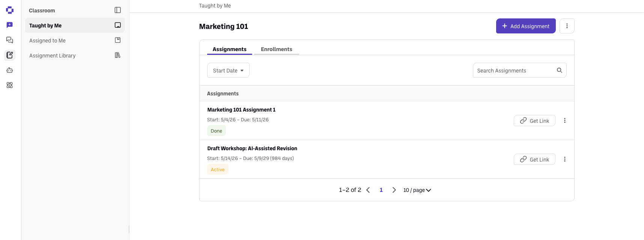Open options menu for Marketing 101 Assignment 1
Image resolution: width=644 pixels, height=240 pixels.
(x=564, y=121)
